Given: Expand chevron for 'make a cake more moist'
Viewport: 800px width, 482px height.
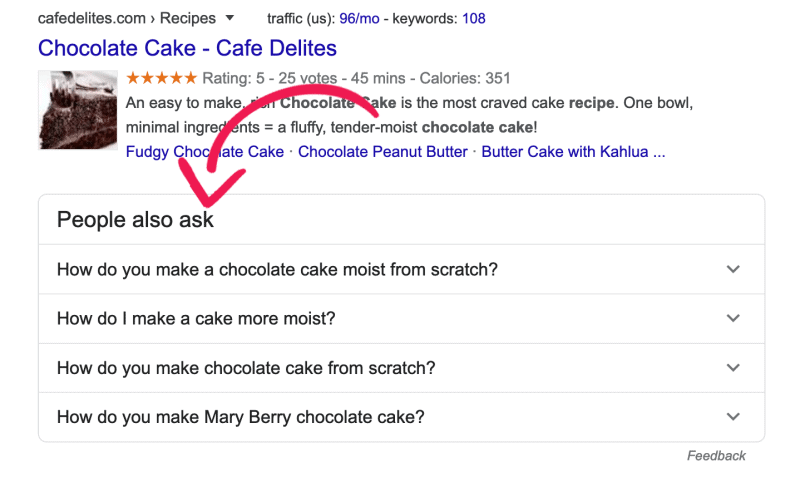Looking at the screenshot, I should tap(733, 318).
